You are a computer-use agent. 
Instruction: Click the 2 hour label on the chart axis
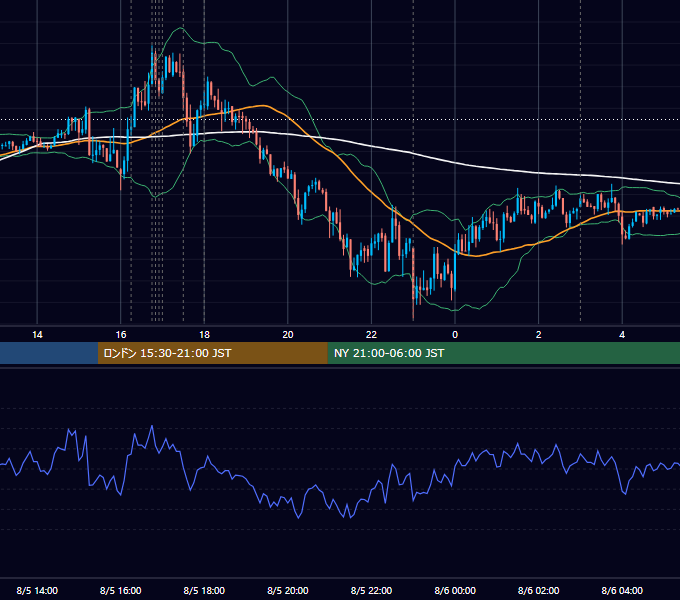point(538,335)
